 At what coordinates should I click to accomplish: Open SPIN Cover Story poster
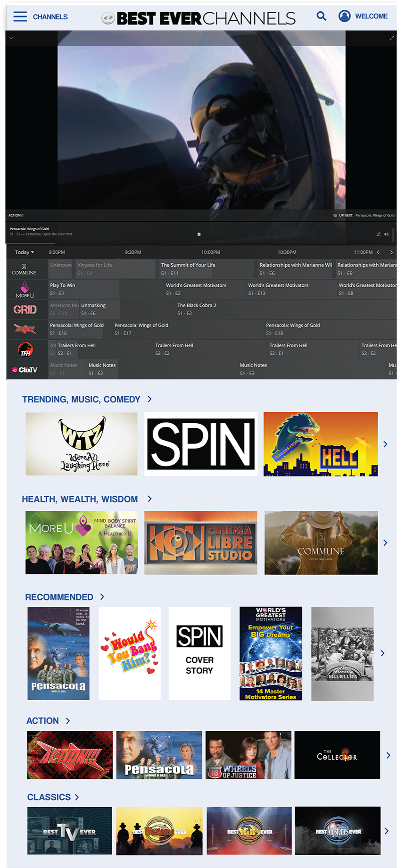199,653
